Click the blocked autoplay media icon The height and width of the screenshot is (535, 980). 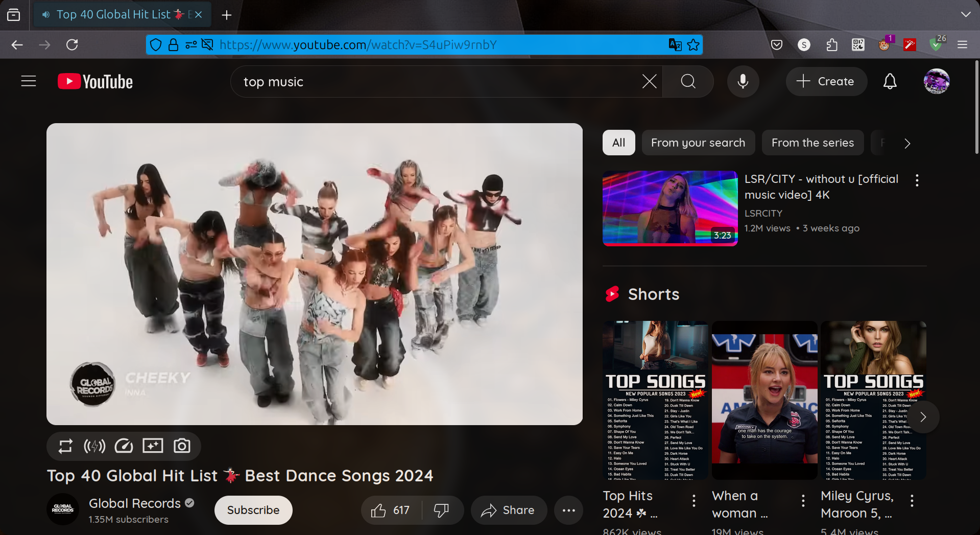(207, 45)
